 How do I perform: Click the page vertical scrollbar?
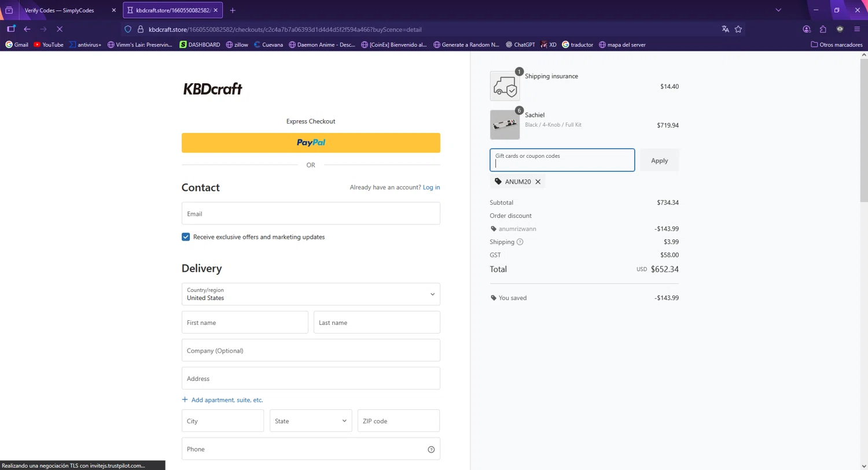(864, 130)
